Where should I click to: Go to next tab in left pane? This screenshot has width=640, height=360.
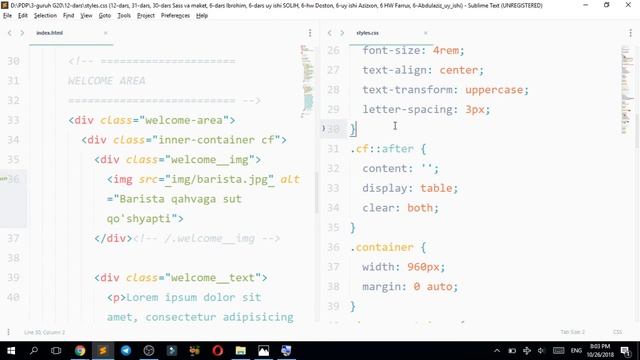point(22,33)
